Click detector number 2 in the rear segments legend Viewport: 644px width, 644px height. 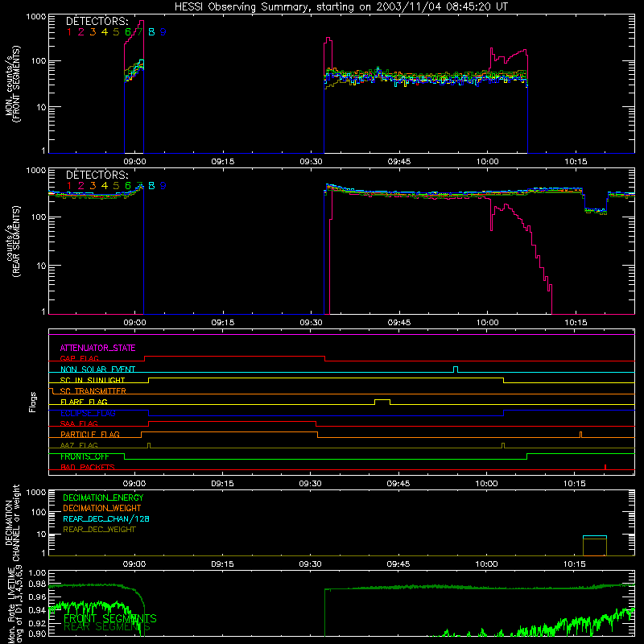(x=81, y=186)
